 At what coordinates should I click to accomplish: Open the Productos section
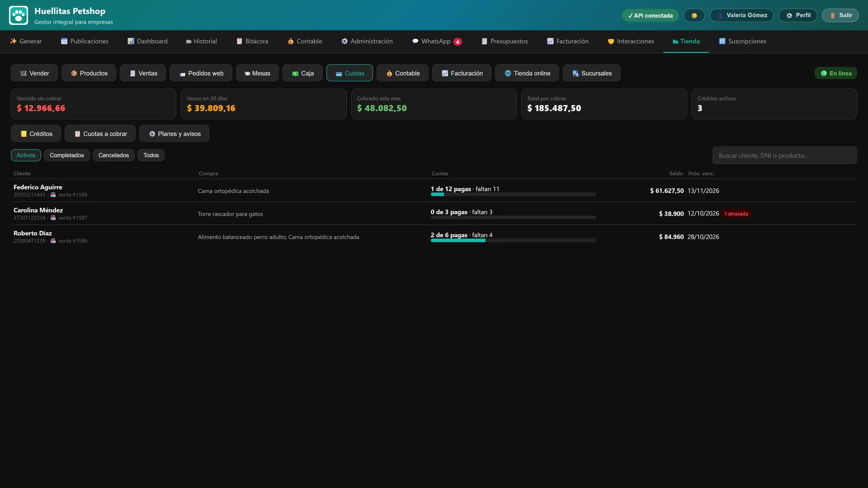coord(89,73)
